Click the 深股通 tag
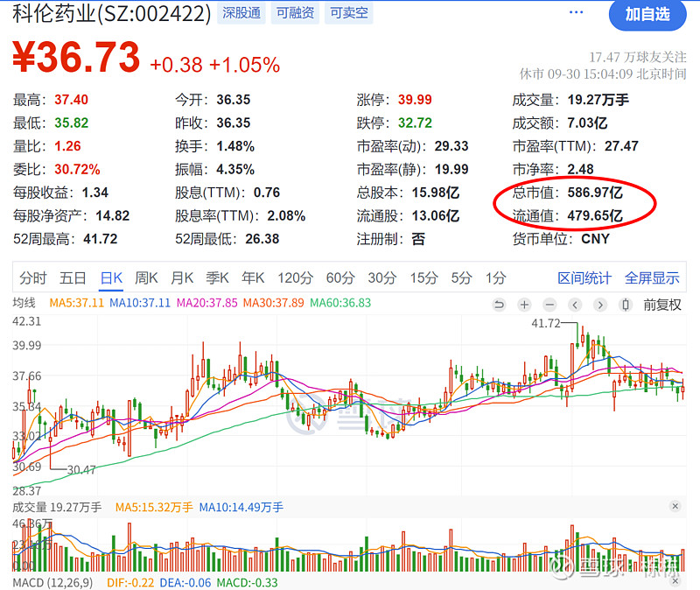This screenshot has height=590, width=700. (241, 13)
